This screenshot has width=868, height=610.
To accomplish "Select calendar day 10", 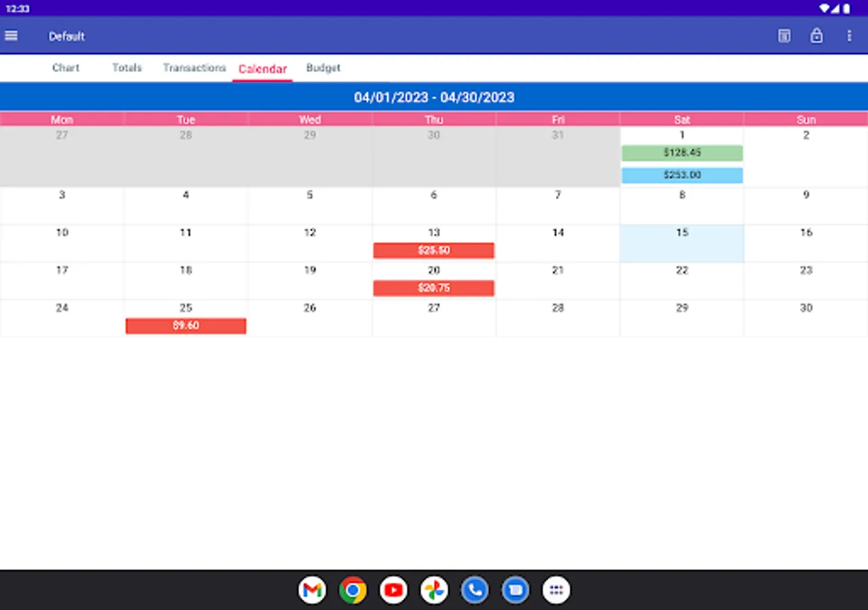I will coord(62,243).
